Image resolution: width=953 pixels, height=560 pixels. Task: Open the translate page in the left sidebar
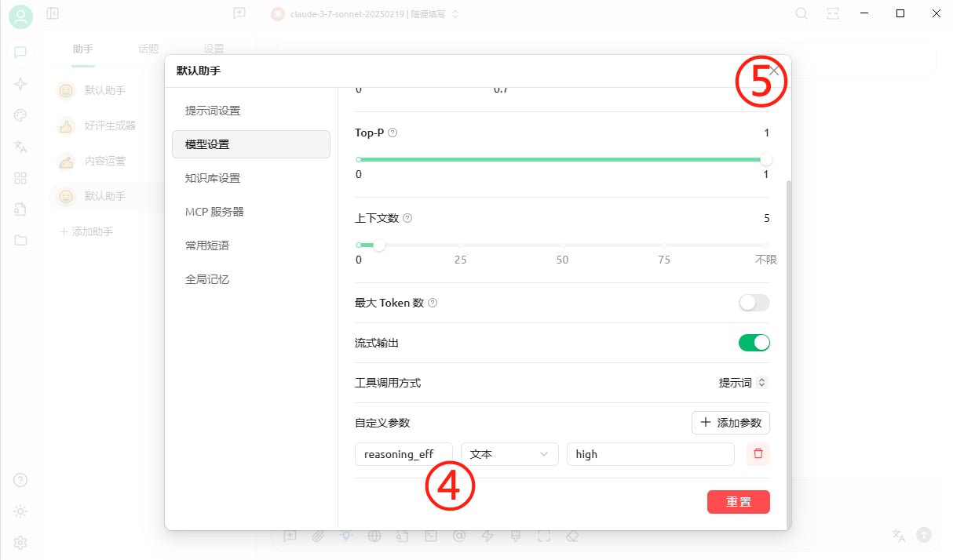coord(20,147)
